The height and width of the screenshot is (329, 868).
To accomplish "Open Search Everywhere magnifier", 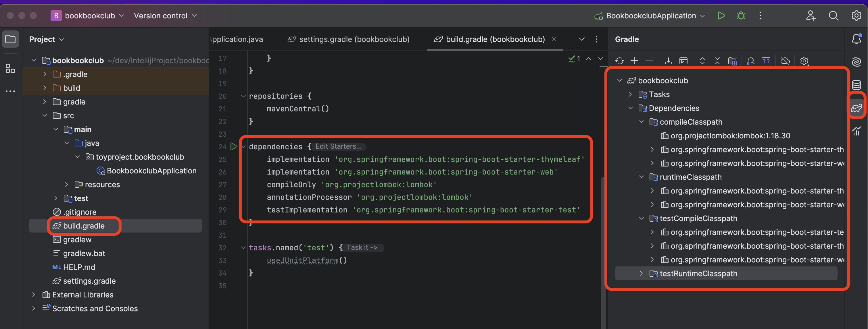I will 833,16.
